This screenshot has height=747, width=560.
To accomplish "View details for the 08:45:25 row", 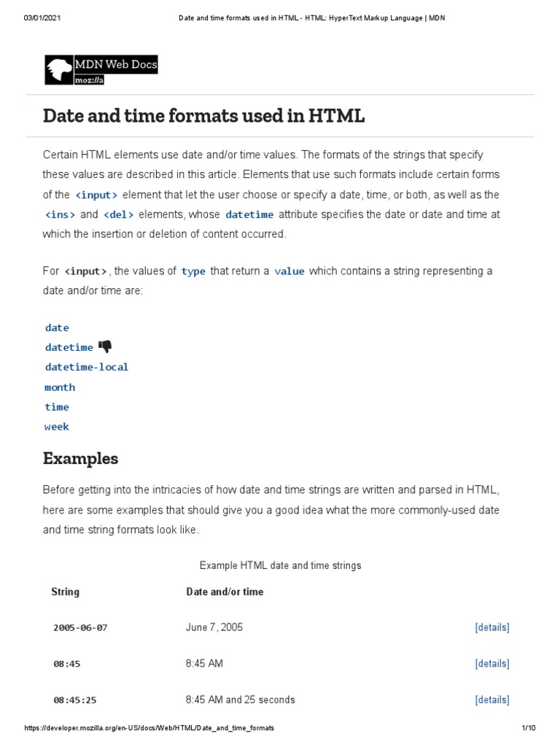I will click(491, 700).
